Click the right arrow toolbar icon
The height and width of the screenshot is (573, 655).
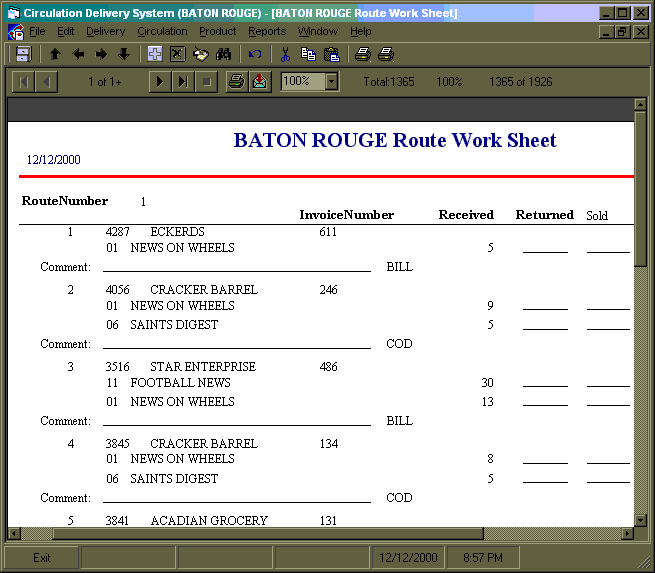pyautogui.click(x=101, y=54)
